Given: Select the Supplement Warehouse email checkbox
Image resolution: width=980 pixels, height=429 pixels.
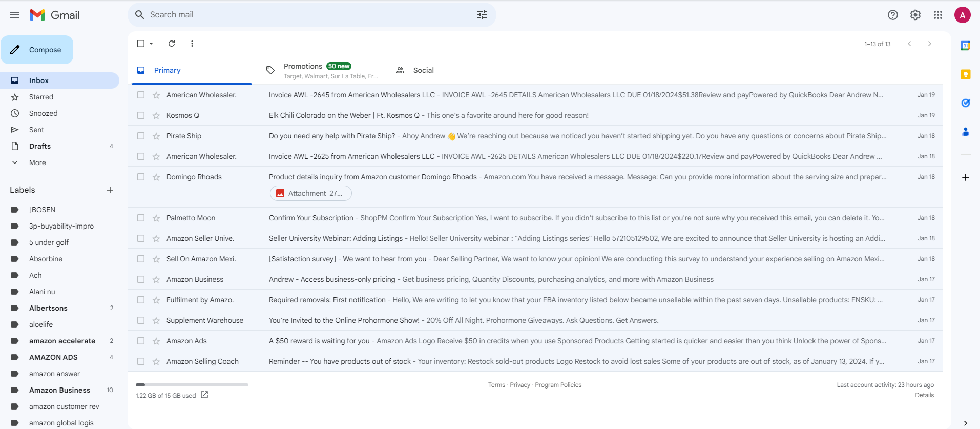Looking at the screenshot, I should (141, 320).
